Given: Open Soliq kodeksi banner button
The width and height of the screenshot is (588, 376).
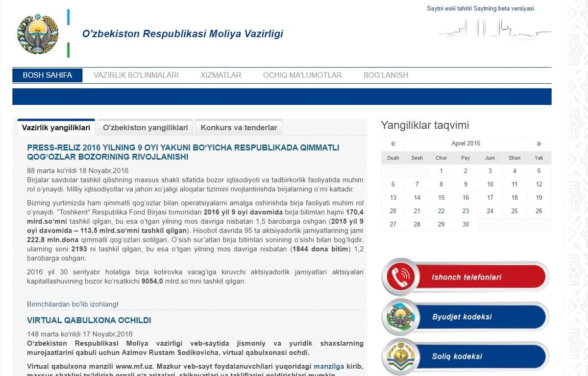Looking at the screenshot, I should [465, 356].
